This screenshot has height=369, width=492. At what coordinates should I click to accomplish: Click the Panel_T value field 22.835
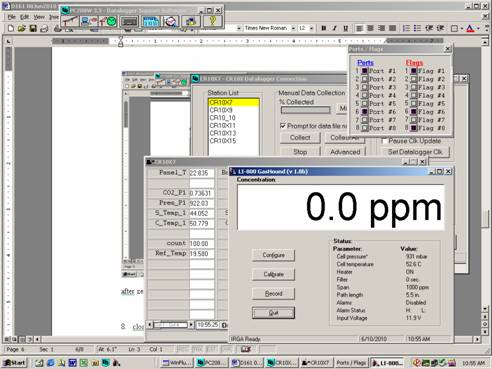click(202, 173)
